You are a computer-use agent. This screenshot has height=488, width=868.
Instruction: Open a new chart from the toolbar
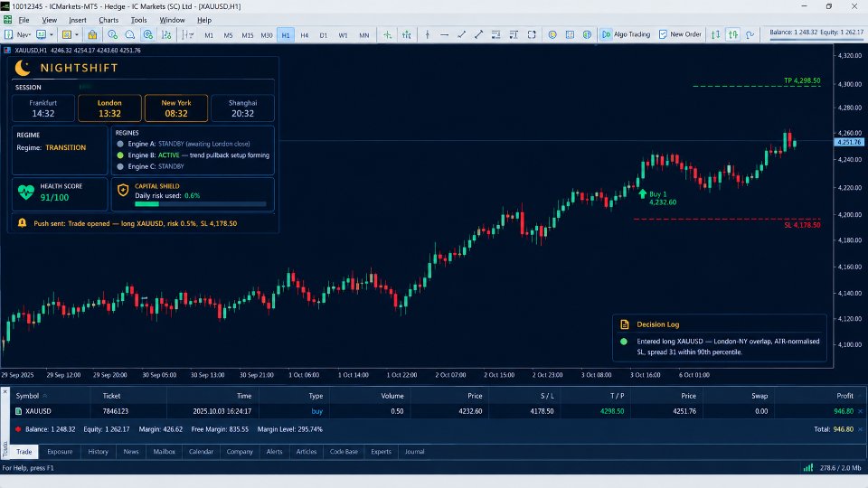[9, 34]
